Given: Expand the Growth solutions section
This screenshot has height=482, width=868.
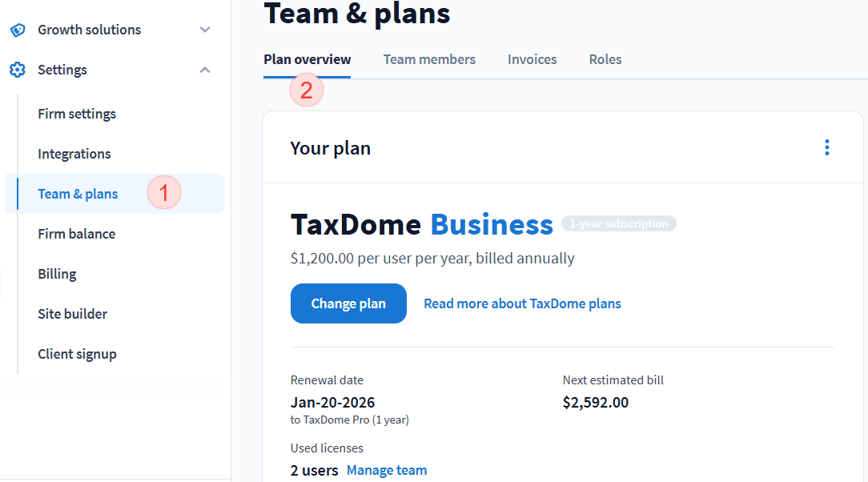Looking at the screenshot, I should click(205, 30).
